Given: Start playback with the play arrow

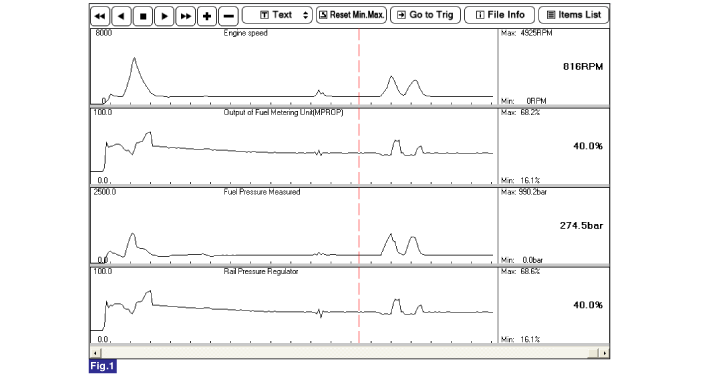Looking at the screenshot, I should point(164,16).
